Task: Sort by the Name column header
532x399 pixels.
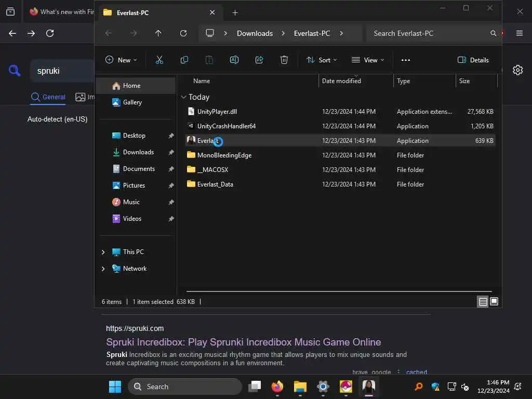Action: pyautogui.click(x=202, y=81)
